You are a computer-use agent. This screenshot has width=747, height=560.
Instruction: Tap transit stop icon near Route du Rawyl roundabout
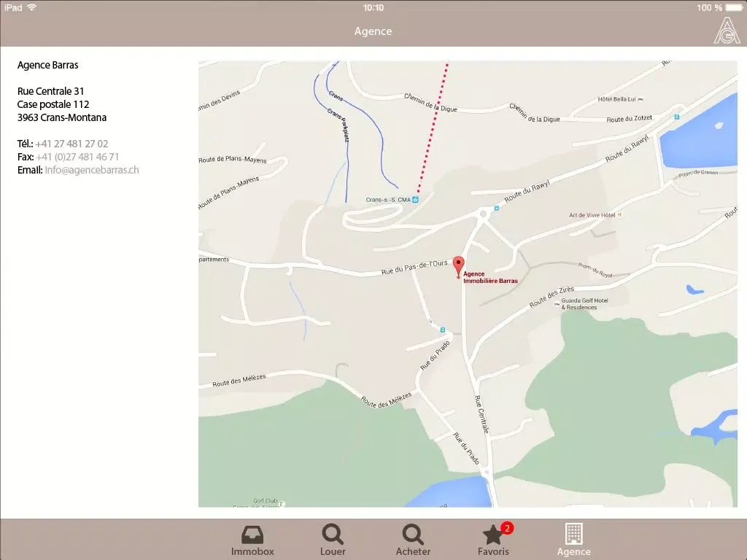pos(496,208)
